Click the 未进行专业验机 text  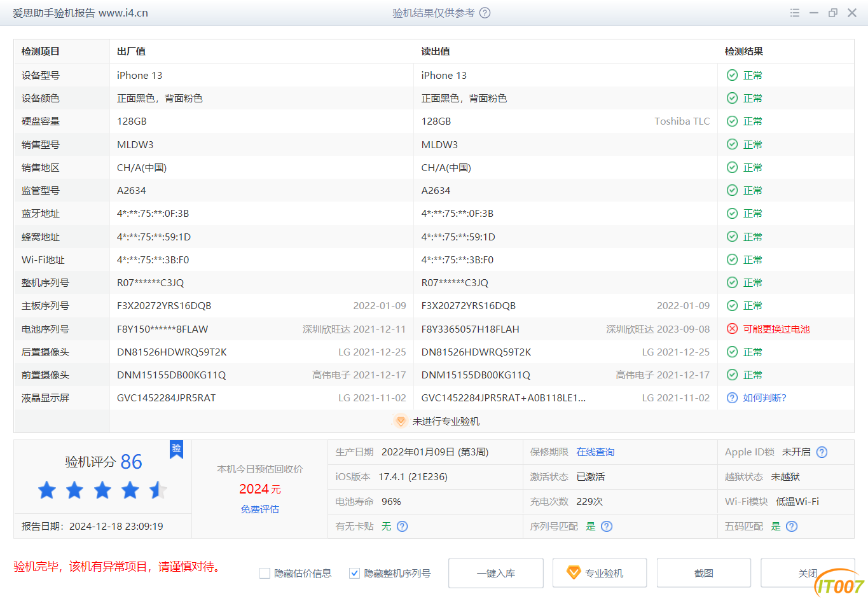pyautogui.click(x=446, y=422)
